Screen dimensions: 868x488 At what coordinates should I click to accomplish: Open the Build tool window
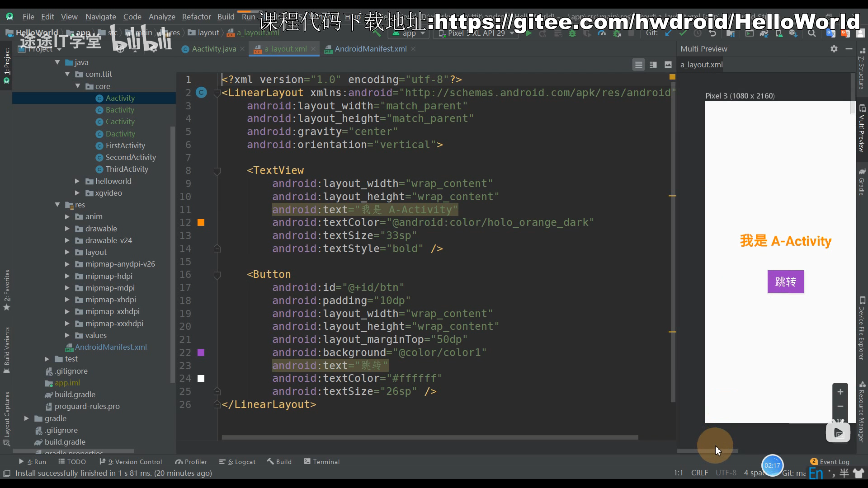[279, 462]
